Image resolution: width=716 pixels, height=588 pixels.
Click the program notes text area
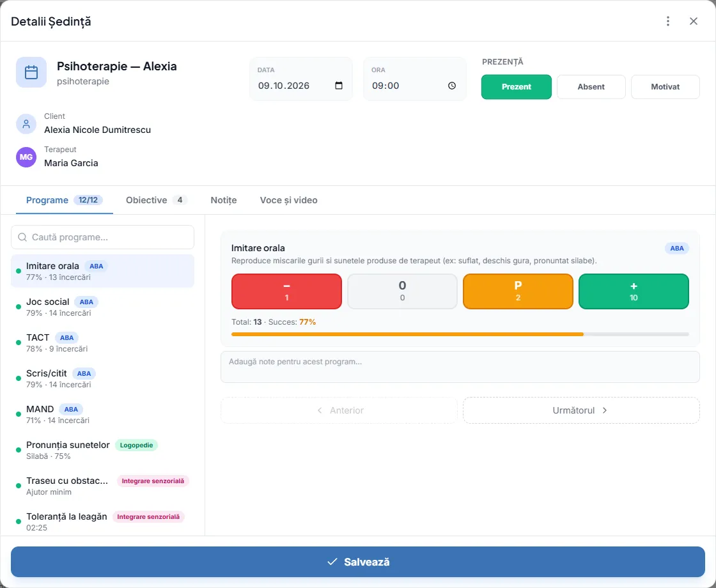coord(460,367)
